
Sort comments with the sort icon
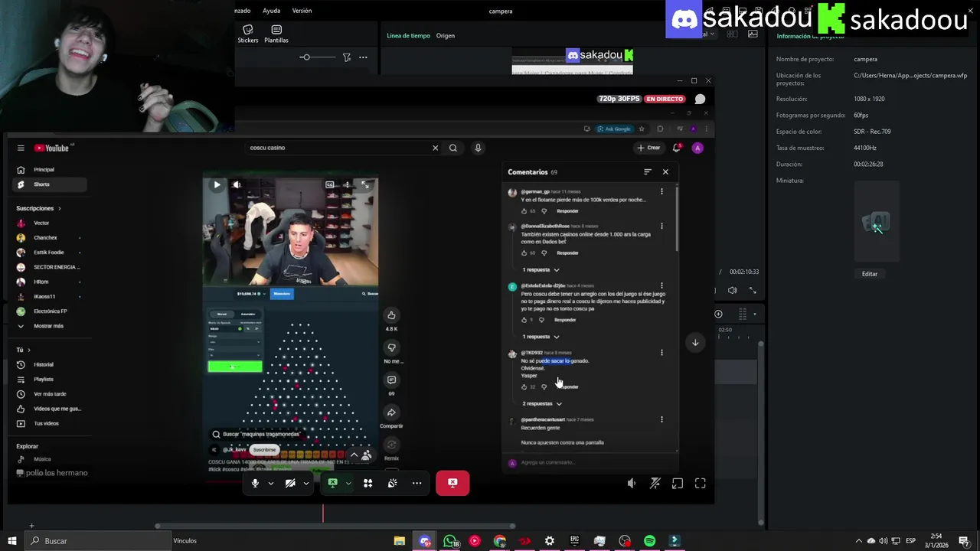648,172
